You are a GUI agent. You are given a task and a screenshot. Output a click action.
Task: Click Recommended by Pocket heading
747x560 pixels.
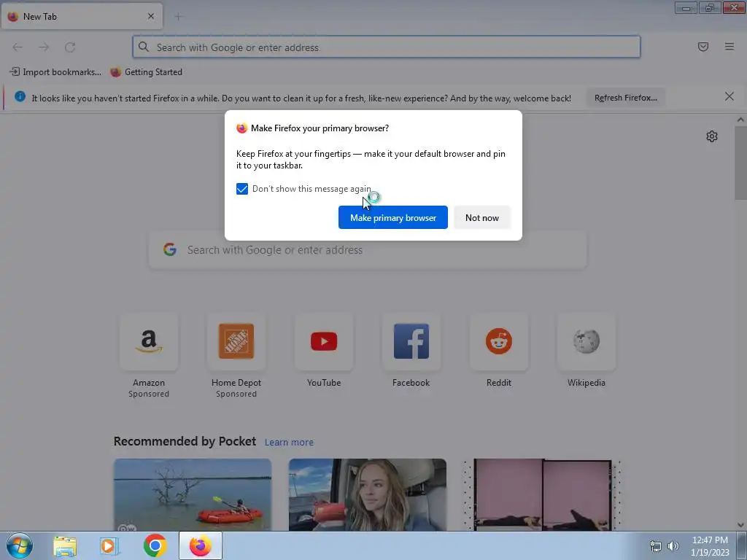(x=185, y=441)
